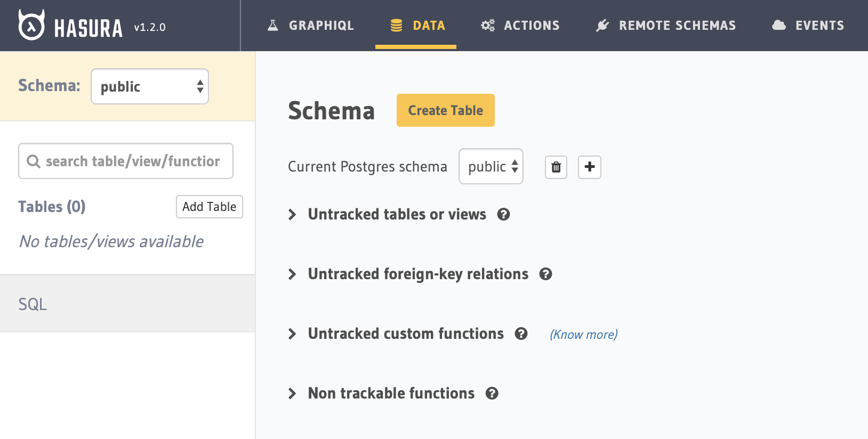Click the search magnifier icon

[34, 161]
